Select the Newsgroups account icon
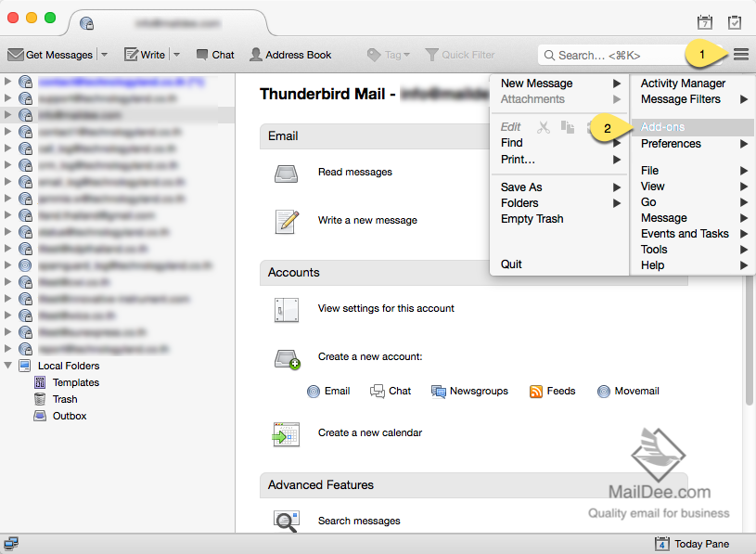756x554 pixels. click(437, 391)
